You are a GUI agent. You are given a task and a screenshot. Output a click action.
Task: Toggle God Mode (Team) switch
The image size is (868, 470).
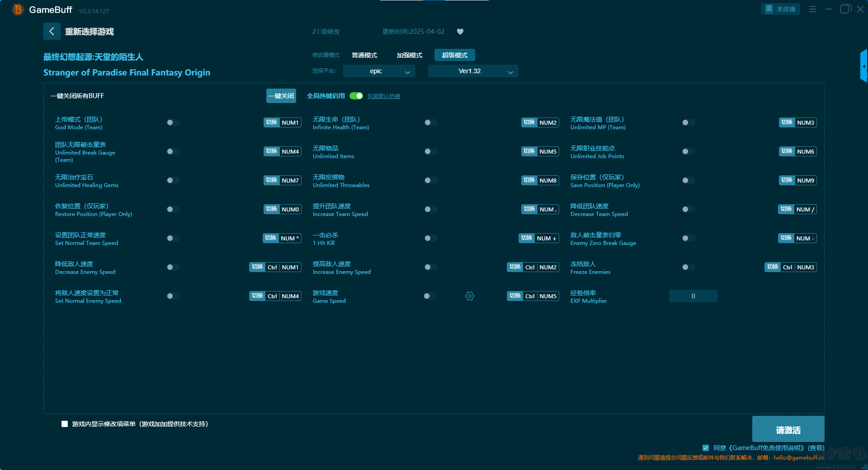[x=173, y=122]
